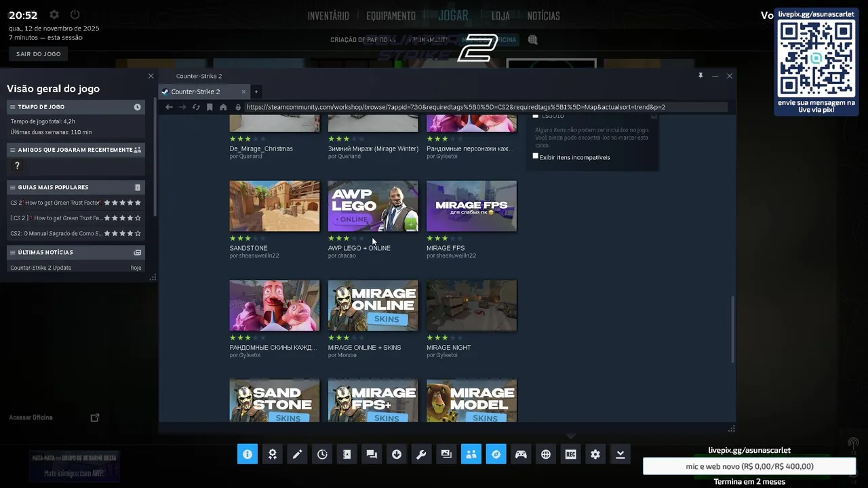
Task: Click settings gear beside the top clock
Action: (54, 15)
